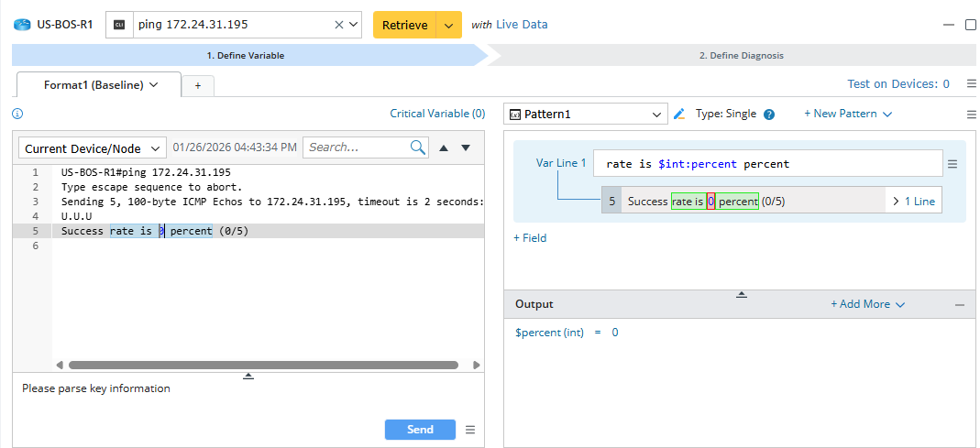Switch to Format1 (Baseline) tab

tap(100, 85)
